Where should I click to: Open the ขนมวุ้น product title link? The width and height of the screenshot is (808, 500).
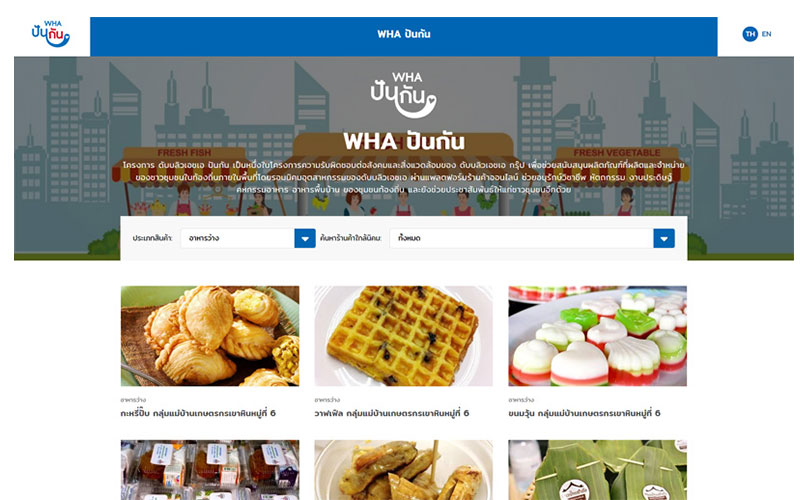584,413
